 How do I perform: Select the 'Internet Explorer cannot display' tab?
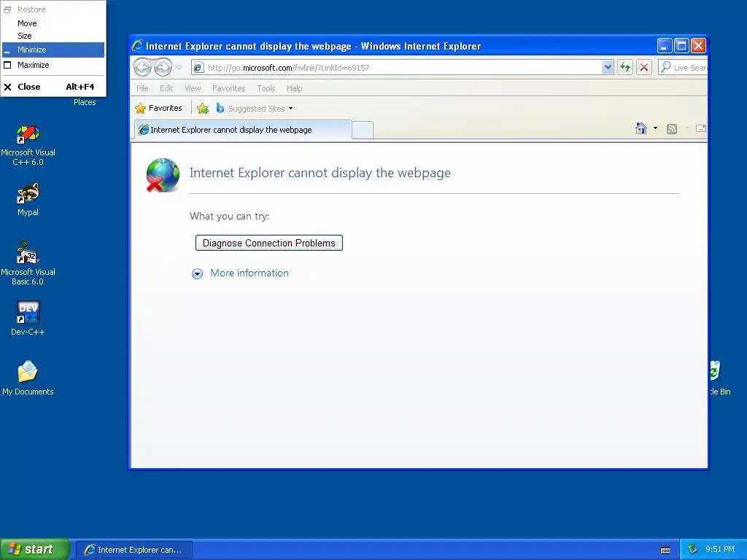click(244, 130)
